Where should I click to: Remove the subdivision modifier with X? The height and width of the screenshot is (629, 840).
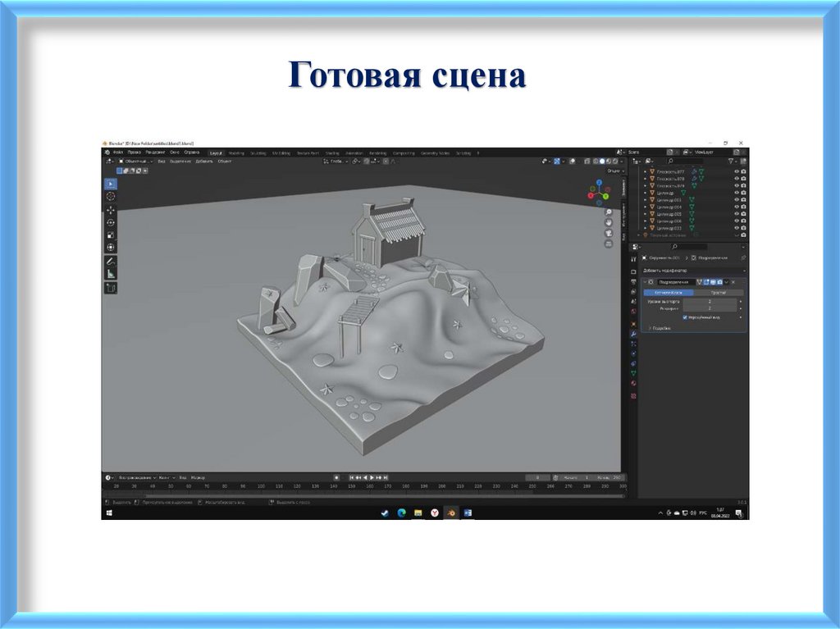click(x=733, y=282)
